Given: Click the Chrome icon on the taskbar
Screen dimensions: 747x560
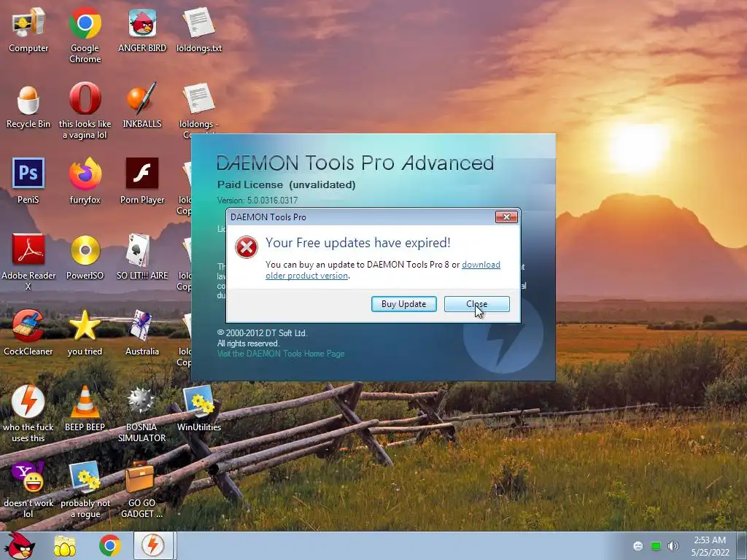Looking at the screenshot, I should (109, 545).
